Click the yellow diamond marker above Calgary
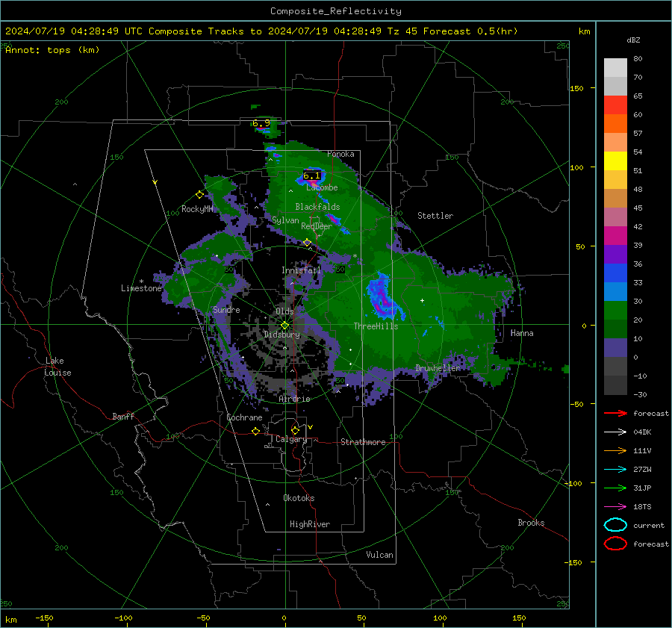 coord(295,430)
